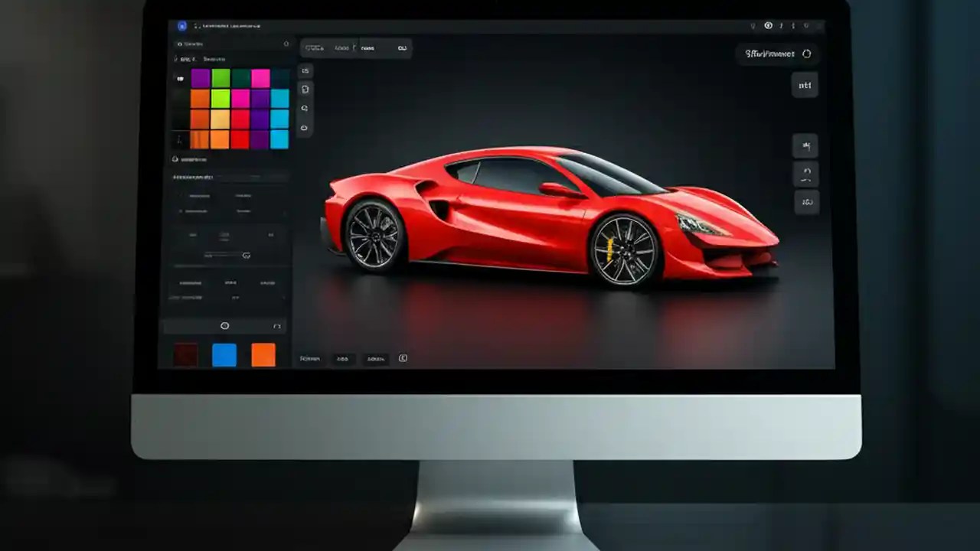980x551 pixels.
Task: Click the second icon in the vertical tool strip
Action: (x=305, y=90)
